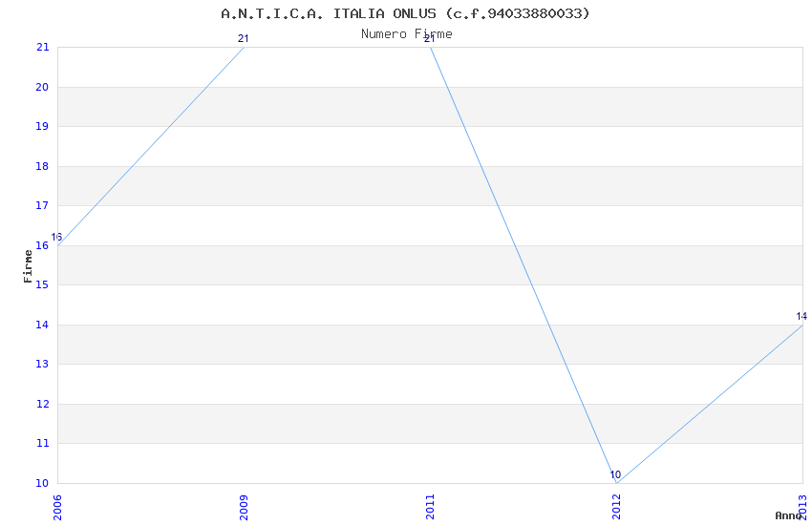Click y-axis tick label 14
Image resolution: width=812 pixels, height=525 pixels.
(42, 325)
